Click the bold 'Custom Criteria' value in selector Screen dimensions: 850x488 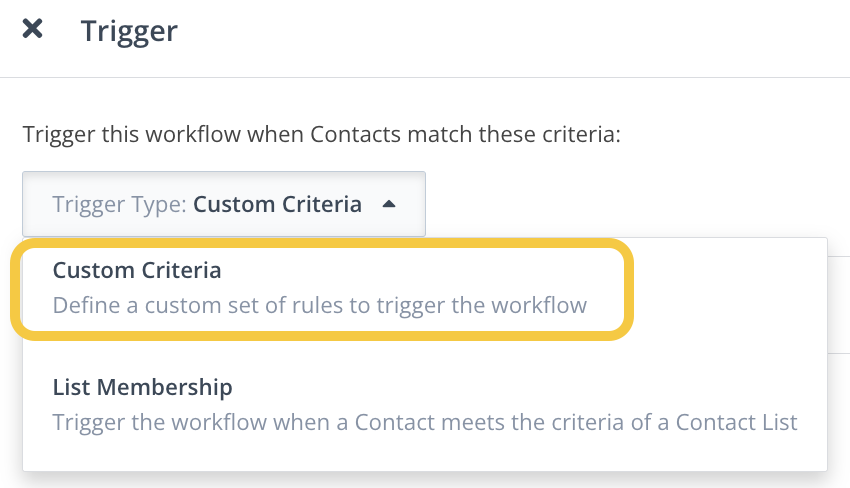pyautogui.click(x=277, y=205)
